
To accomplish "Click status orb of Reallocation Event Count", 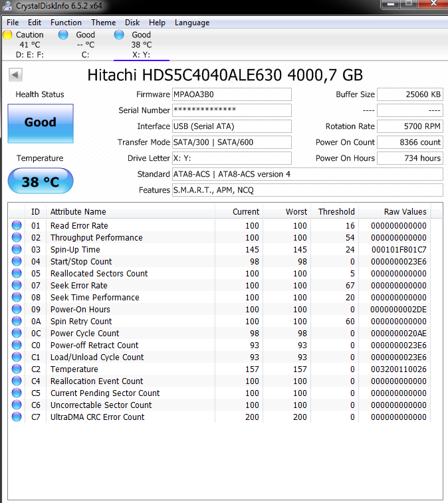I will pos(17,381).
